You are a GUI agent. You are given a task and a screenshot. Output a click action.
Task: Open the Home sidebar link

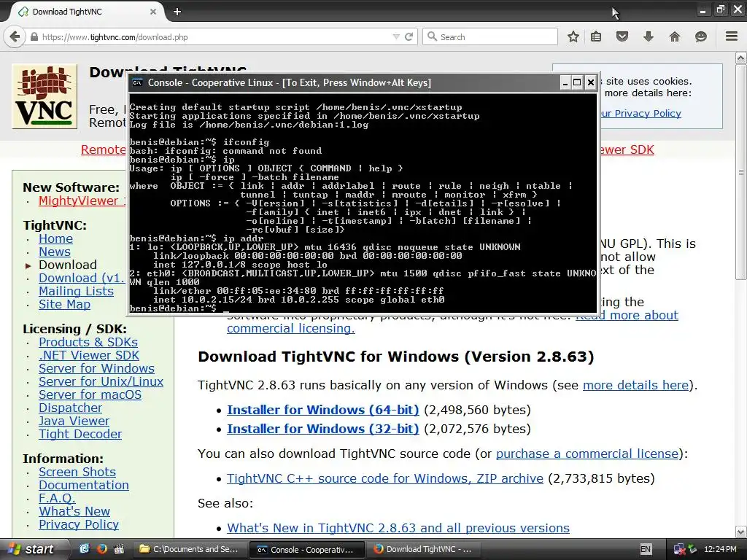tap(55, 238)
